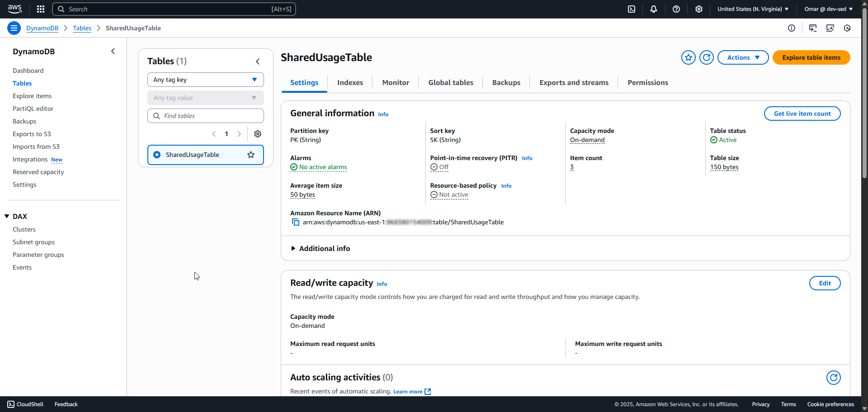
Task: Switch to the Monitor tab
Action: 396,82
